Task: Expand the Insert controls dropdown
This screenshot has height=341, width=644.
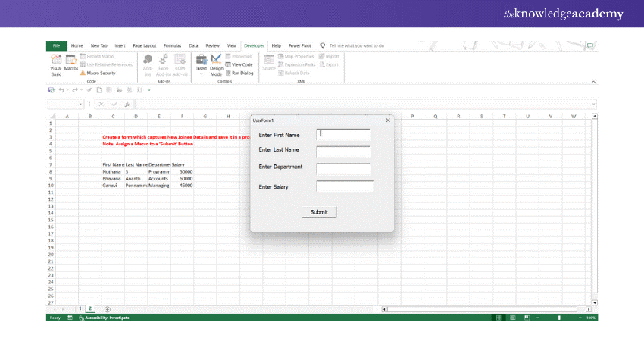Action: pos(202,74)
